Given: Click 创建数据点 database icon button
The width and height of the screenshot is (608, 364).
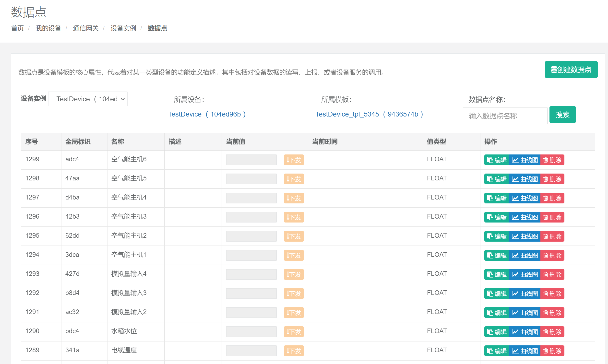Looking at the screenshot, I should click(x=571, y=70).
